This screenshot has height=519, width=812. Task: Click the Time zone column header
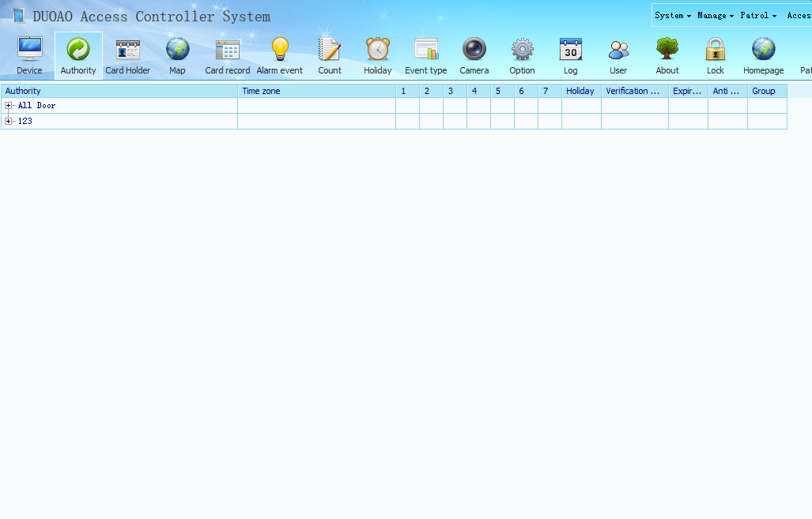pos(316,91)
